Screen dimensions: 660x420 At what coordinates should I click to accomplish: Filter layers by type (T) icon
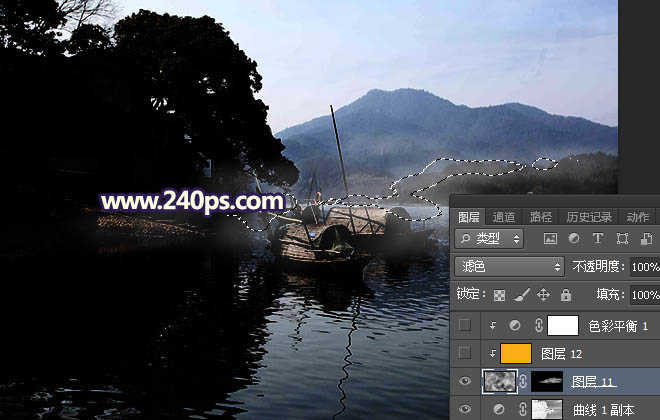598,239
